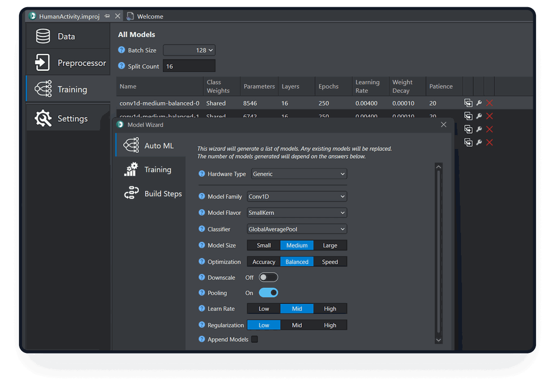
Task: Click the help icon beside Batch Size
Action: coord(122,50)
